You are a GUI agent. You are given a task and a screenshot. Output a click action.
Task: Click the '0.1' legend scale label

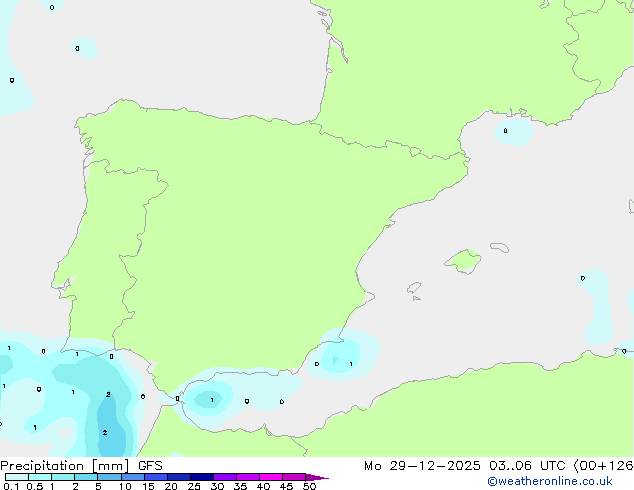pos(11,486)
